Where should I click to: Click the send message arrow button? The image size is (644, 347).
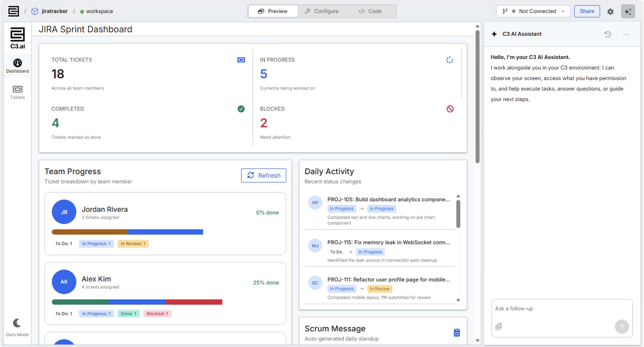click(x=622, y=326)
